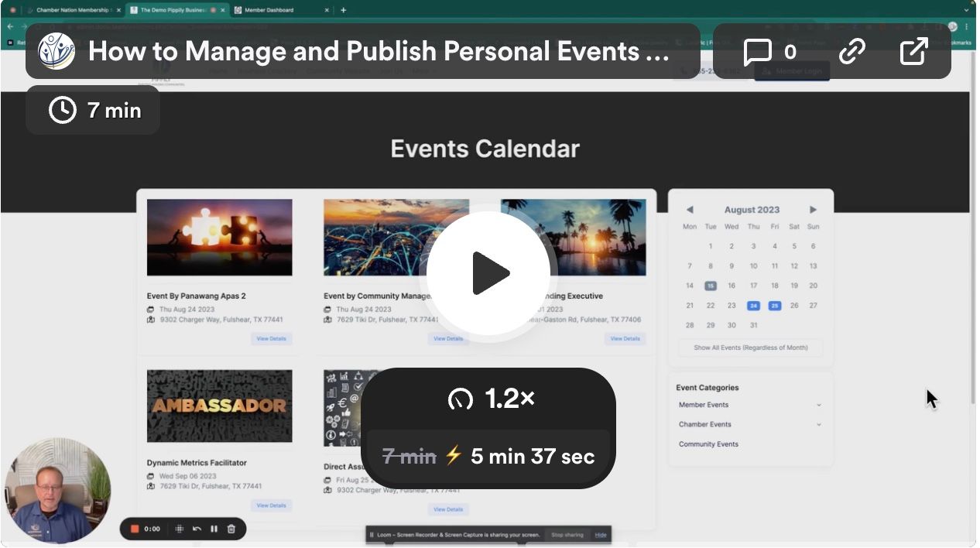Pause the Loom recording
This screenshot has width=980, height=548.
coord(214,529)
